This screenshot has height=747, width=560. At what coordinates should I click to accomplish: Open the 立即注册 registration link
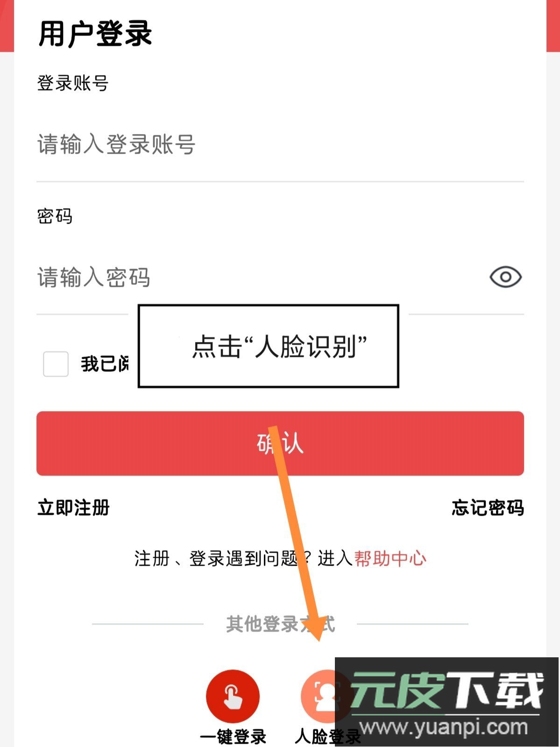pos(73,508)
